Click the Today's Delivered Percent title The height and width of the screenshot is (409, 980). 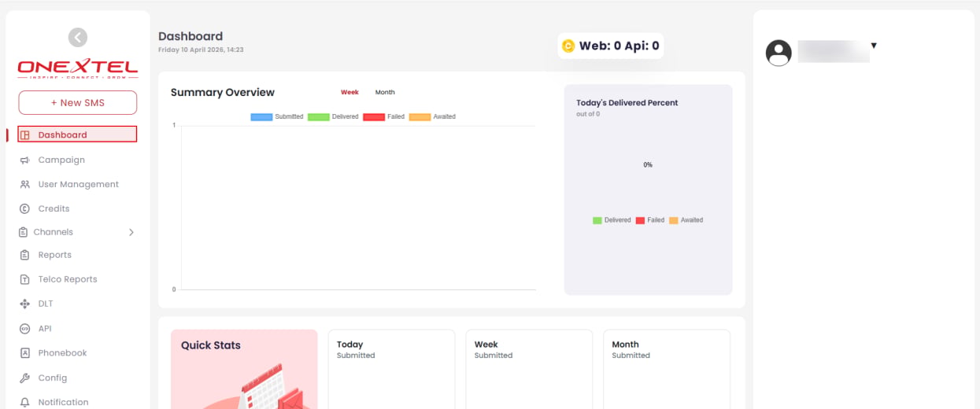point(627,103)
